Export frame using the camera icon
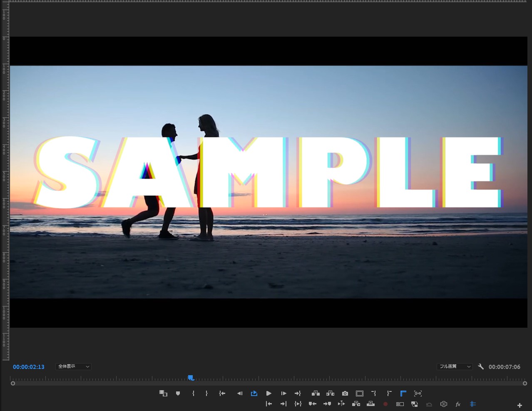This screenshot has height=411, width=532. coord(345,393)
